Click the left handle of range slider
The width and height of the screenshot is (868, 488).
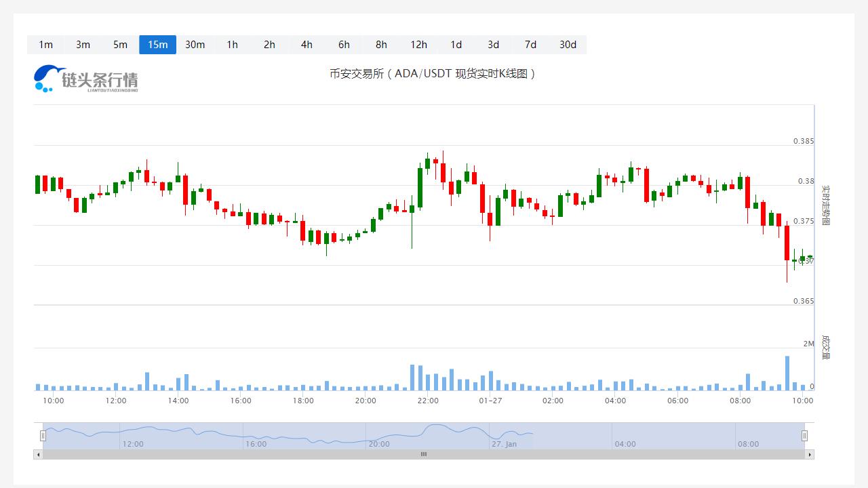(43, 436)
